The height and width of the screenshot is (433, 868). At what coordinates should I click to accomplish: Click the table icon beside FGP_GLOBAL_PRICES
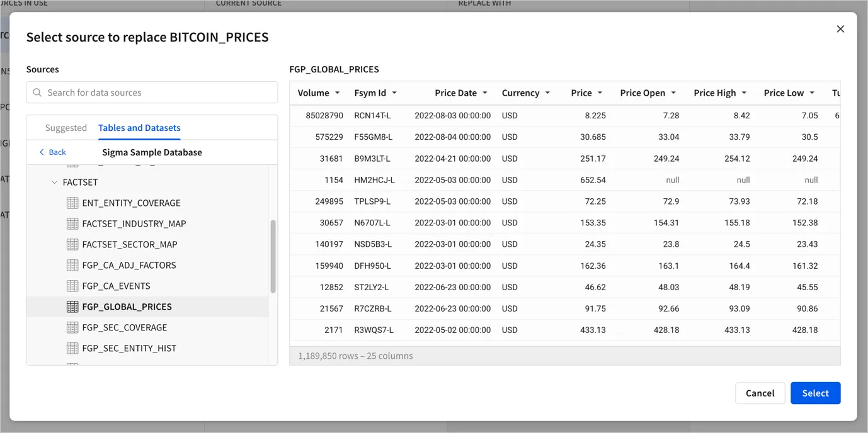pyautogui.click(x=72, y=306)
